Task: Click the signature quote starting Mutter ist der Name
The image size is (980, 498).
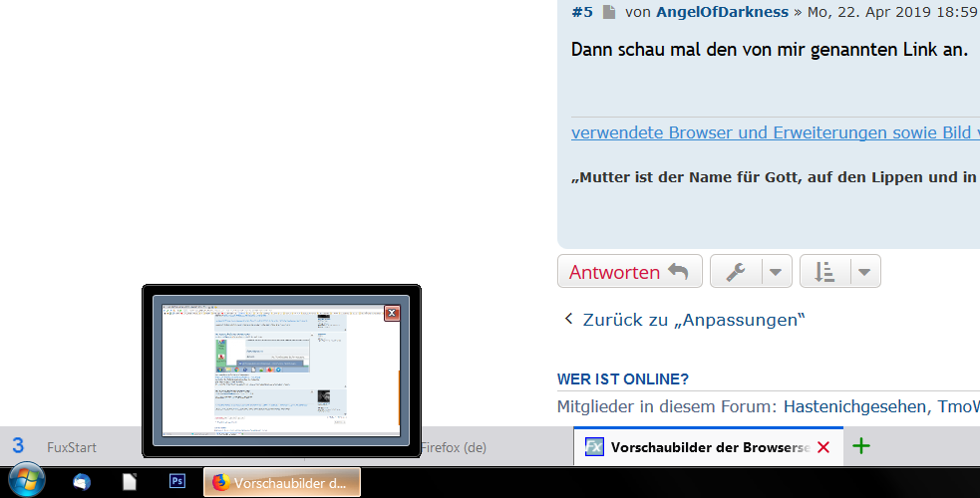Action: (x=775, y=177)
